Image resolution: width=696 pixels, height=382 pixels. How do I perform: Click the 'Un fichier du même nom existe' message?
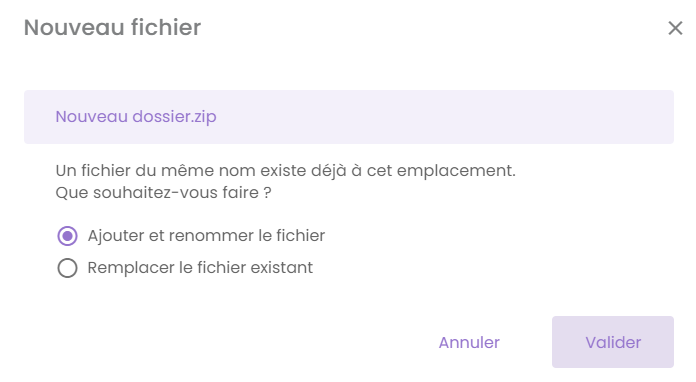point(286,170)
